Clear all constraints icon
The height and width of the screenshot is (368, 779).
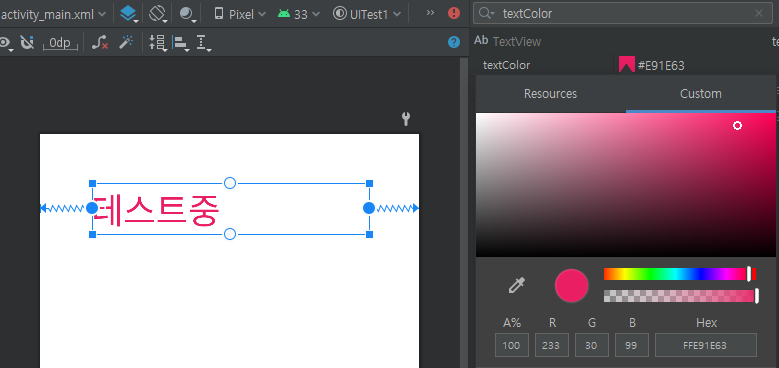tap(100, 43)
